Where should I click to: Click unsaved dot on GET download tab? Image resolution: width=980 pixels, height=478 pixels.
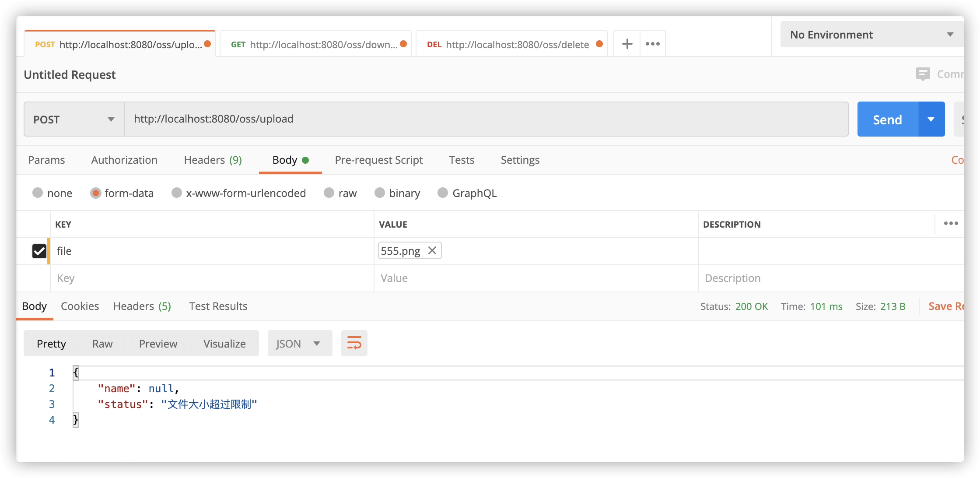click(x=403, y=44)
